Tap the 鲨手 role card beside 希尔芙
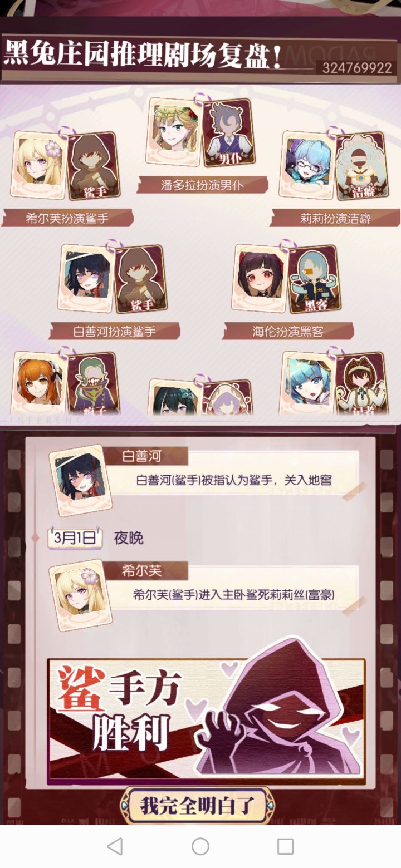This screenshot has width=401, height=868. tap(94, 166)
